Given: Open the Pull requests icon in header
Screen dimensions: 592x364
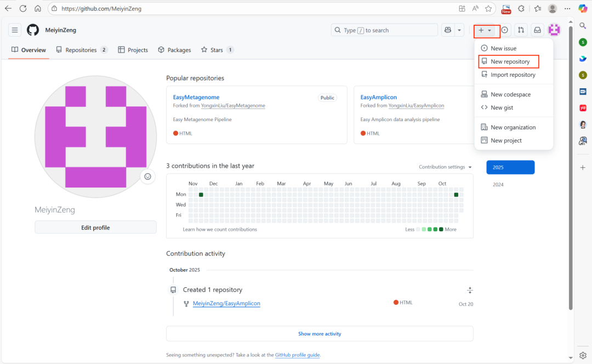Looking at the screenshot, I should (x=521, y=30).
